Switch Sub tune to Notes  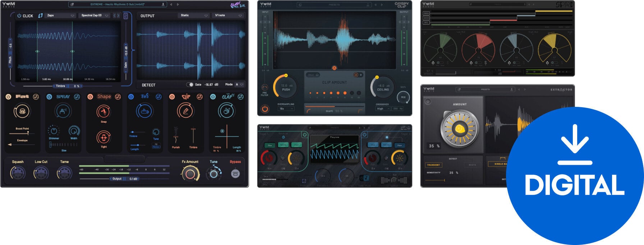(156, 147)
